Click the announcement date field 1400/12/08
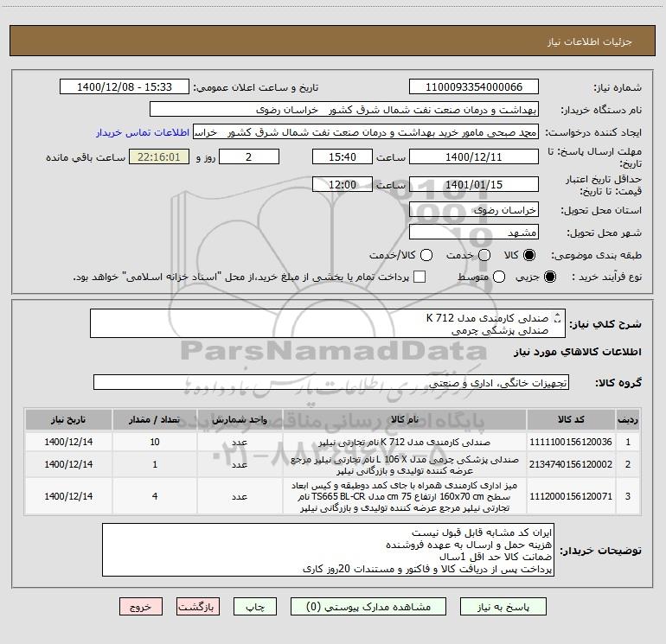This screenshot has height=644, width=666. [x=125, y=87]
